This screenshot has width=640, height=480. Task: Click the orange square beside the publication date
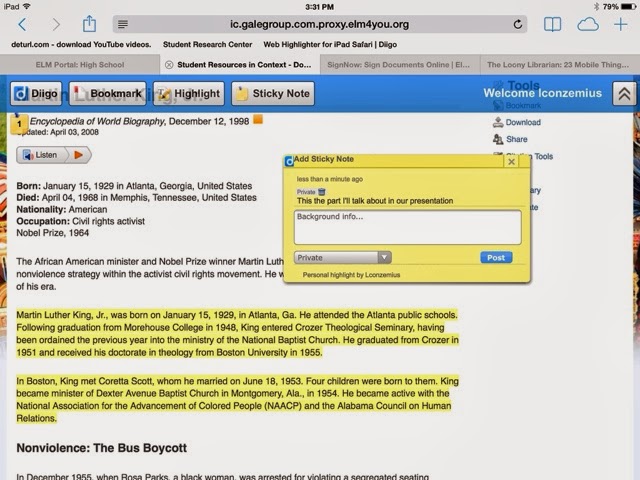(258, 120)
